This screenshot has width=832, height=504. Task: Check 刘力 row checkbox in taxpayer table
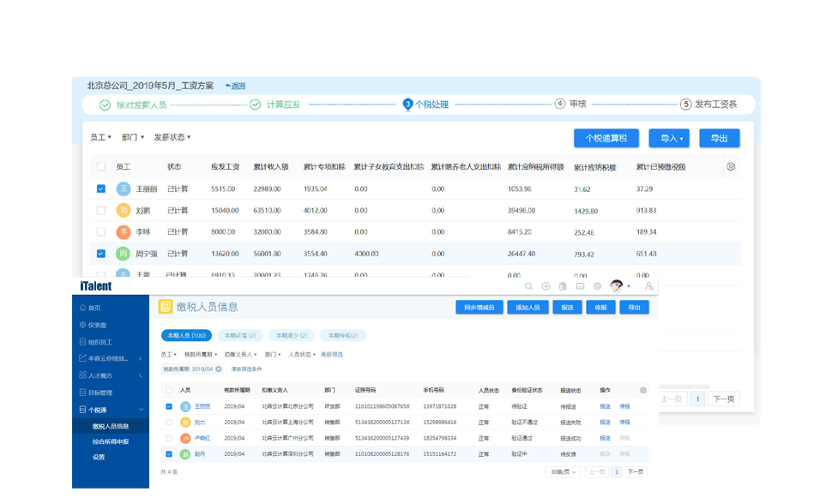click(x=169, y=423)
